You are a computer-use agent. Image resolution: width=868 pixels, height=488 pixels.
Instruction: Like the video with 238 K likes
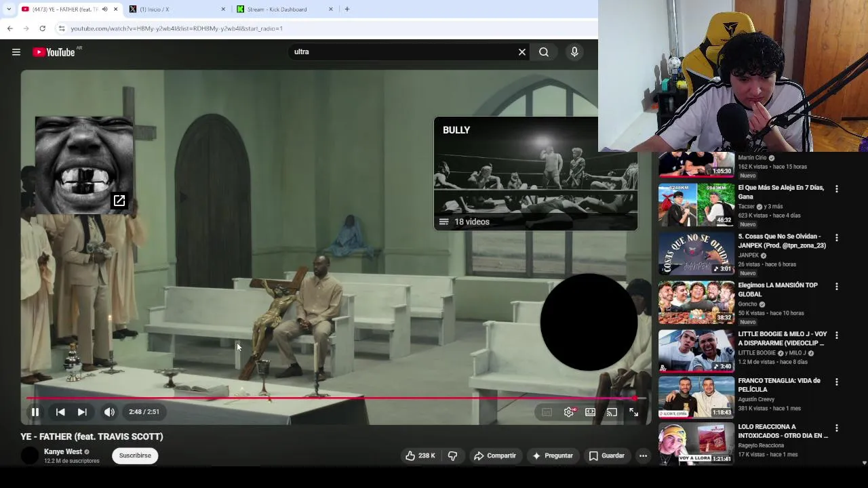[x=420, y=455]
